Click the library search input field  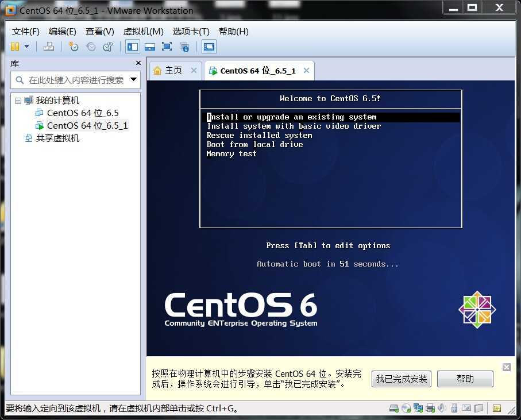pyautogui.click(x=75, y=80)
